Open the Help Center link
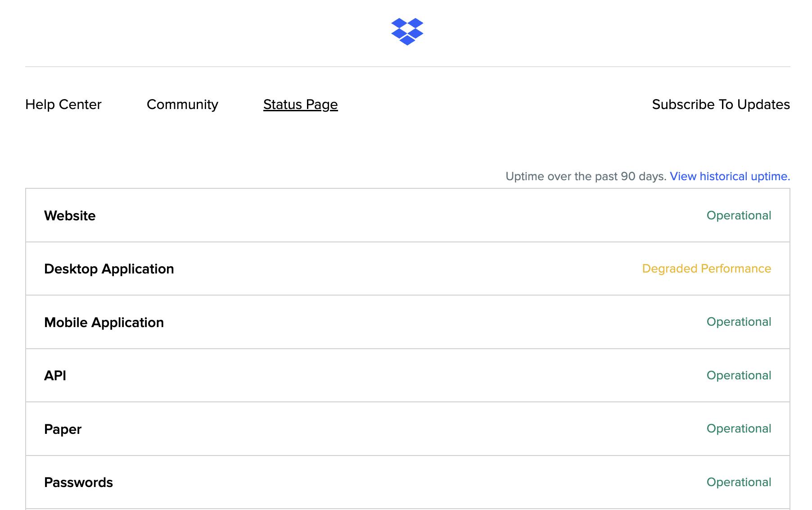The image size is (812, 510). click(63, 105)
